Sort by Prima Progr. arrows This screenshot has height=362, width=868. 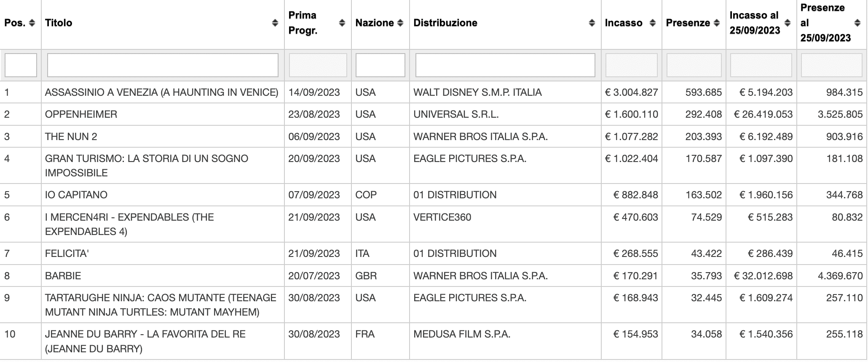[x=342, y=23]
